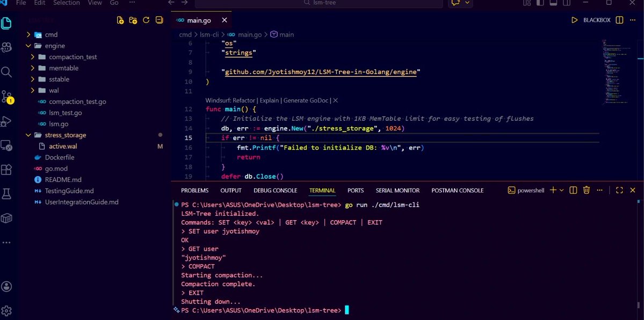Image resolution: width=644 pixels, height=320 pixels.
Task: Open the chat dropdown chevron in title bar
Action: (467, 3)
